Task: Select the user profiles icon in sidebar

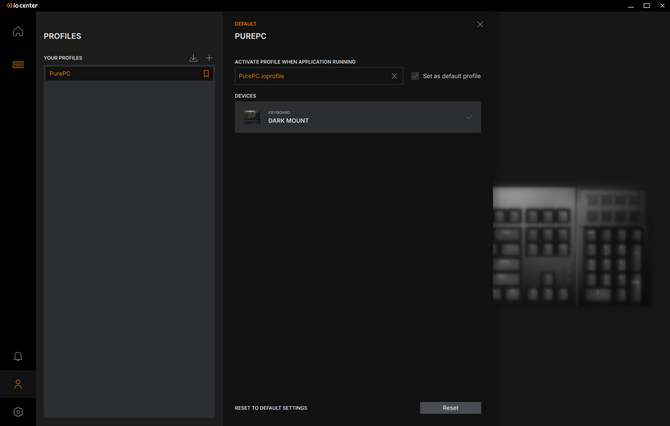Action: coord(18,384)
